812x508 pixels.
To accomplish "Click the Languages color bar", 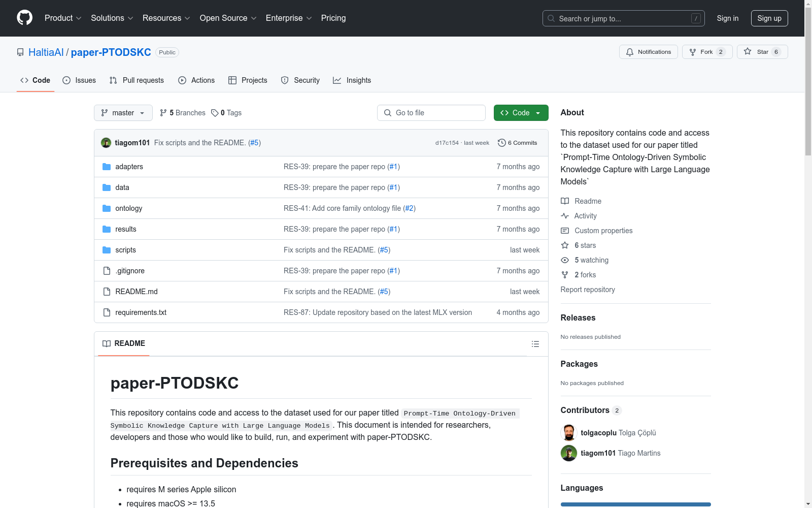I will pyautogui.click(x=636, y=504).
